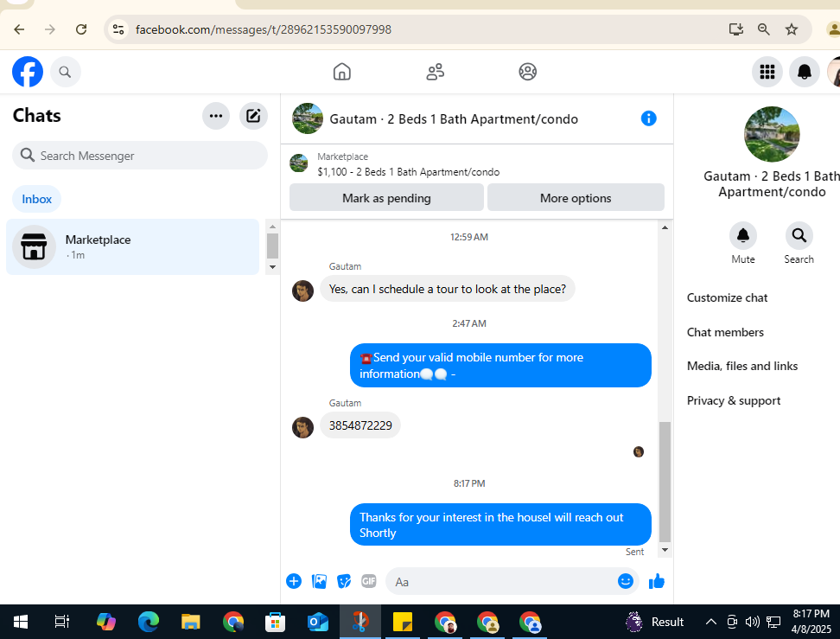Open more actions plus icon
The image size is (840, 639).
[294, 581]
